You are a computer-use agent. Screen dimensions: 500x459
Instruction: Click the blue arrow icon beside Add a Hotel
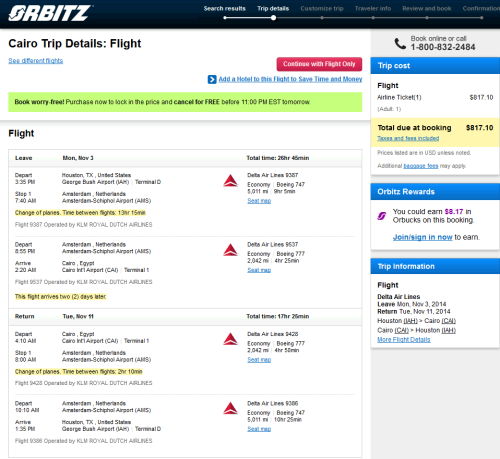pyautogui.click(x=212, y=79)
